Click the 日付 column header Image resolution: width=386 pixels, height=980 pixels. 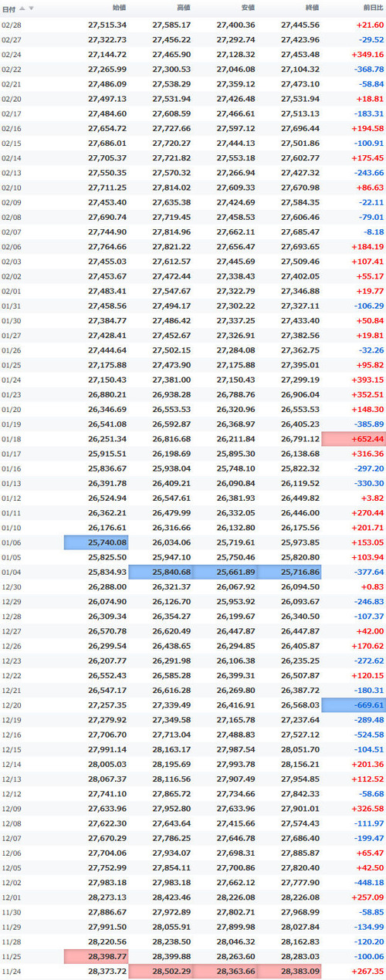[x=10, y=8]
